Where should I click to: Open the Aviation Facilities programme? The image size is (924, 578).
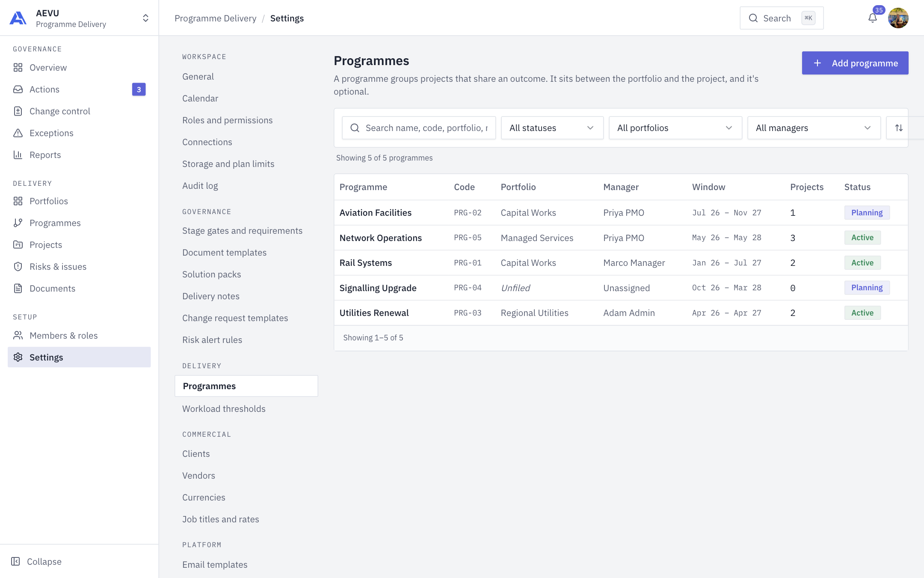tap(375, 213)
